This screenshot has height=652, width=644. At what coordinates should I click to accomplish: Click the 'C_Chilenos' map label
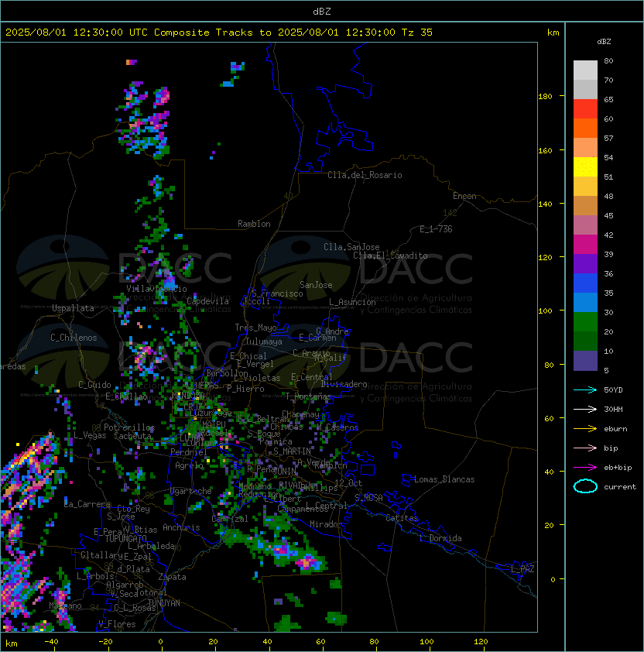(74, 338)
